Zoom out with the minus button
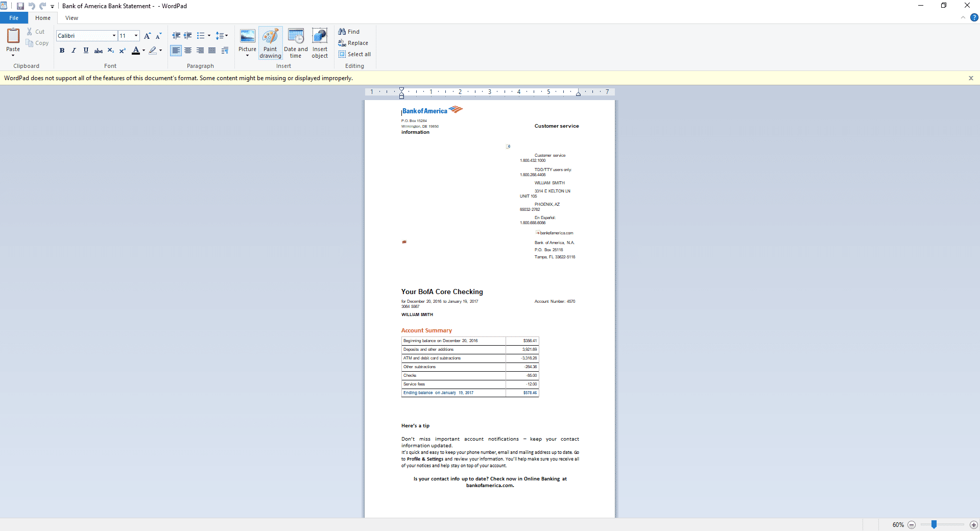This screenshot has width=980, height=531. click(912, 525)
